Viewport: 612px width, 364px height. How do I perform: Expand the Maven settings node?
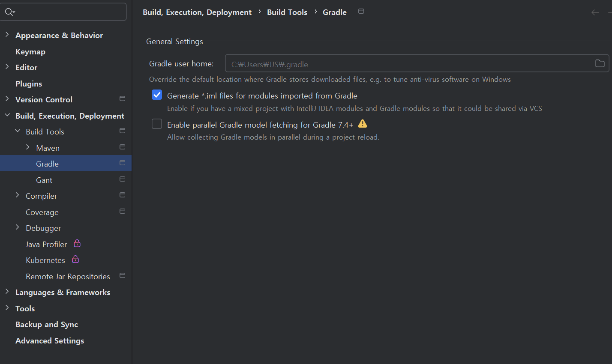[28, 147]
